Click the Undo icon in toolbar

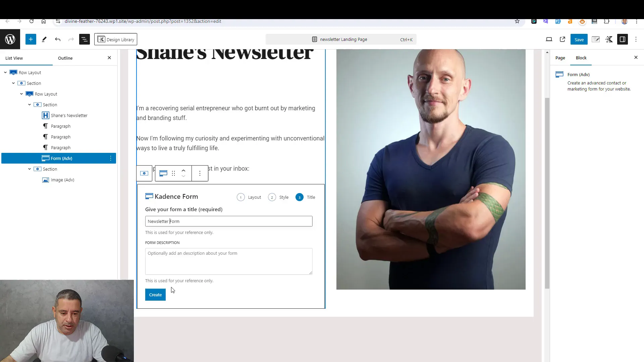click(x=57, y=39)
